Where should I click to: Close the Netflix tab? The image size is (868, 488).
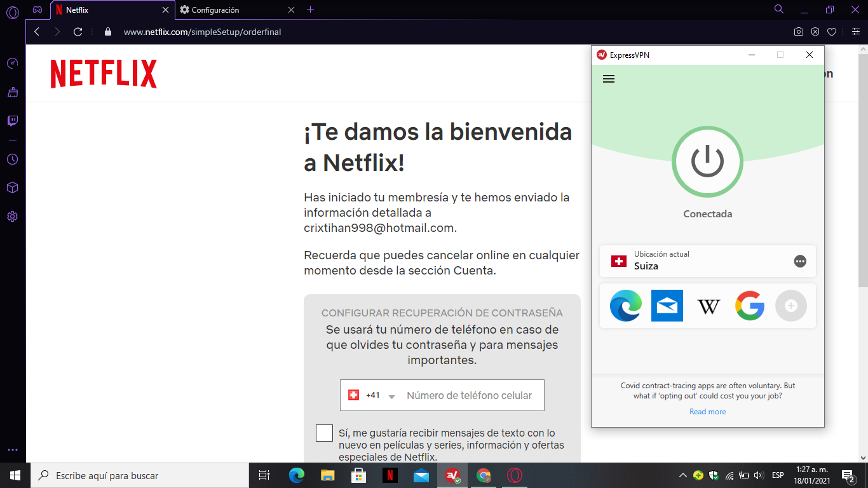(x=166, y=10)
